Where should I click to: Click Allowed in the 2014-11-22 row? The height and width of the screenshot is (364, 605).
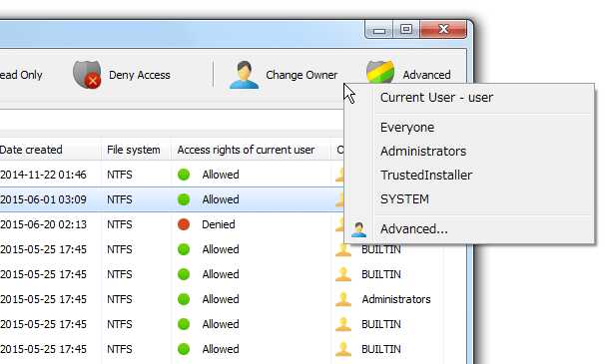221,175
